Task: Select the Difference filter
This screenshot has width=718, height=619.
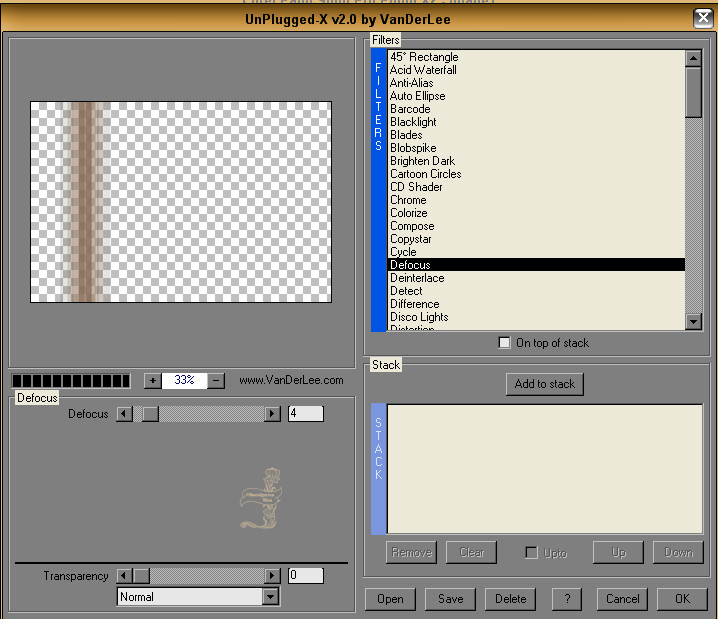Action: pyautogui.click(x=536, y=304)
